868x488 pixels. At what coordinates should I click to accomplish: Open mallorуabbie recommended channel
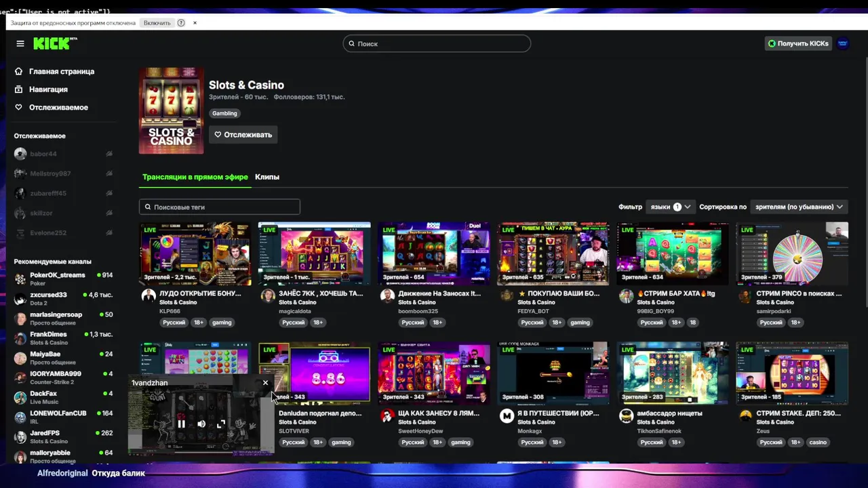pos(64,455)
